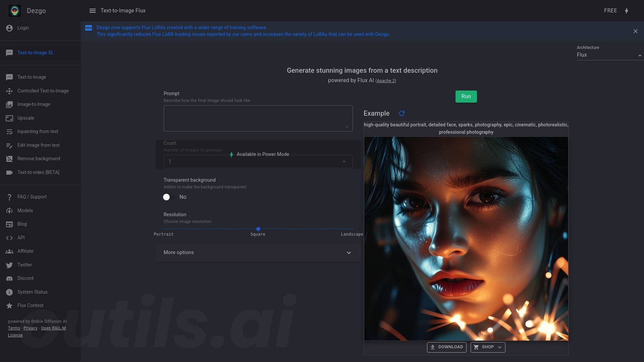Click the Download example image button
The image size is (644, 362).
(447, 347)
